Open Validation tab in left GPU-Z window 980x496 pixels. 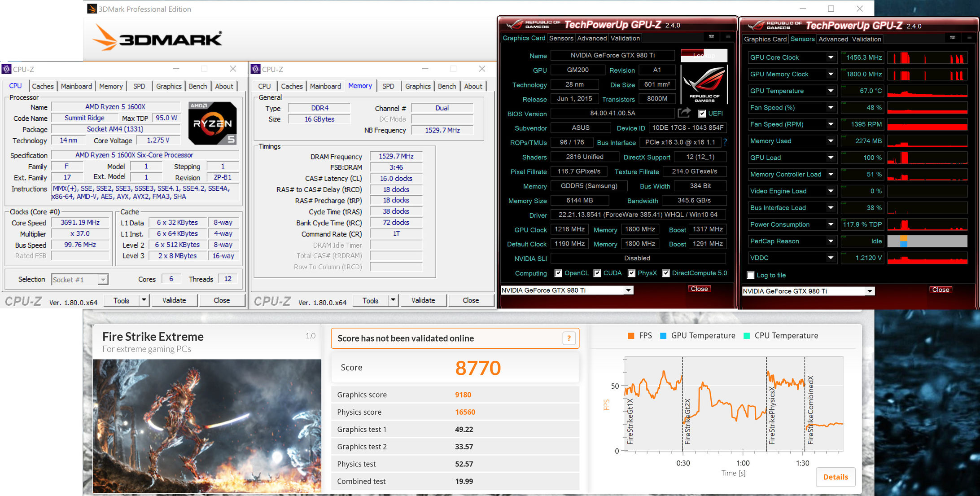tap(625, 38)
